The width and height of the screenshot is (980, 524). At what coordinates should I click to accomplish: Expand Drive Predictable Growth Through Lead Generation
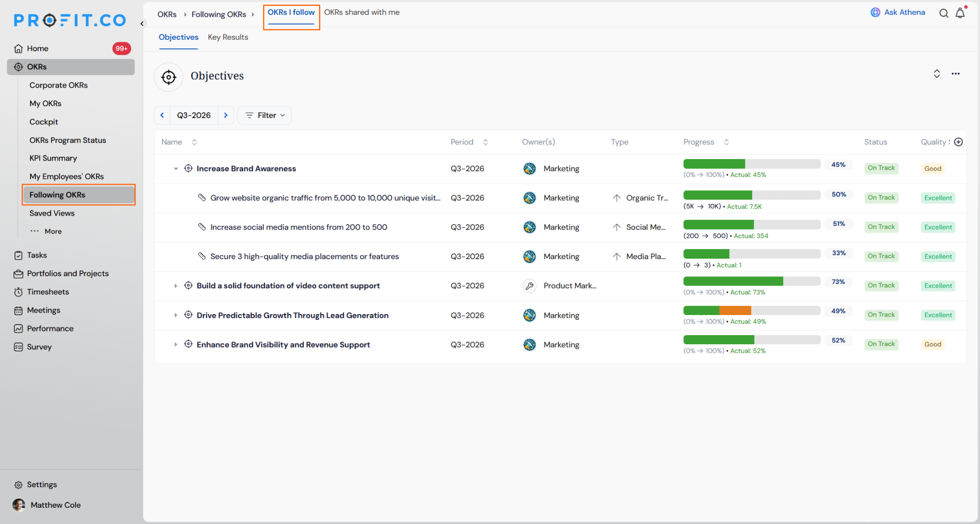(x=176, y=316)
